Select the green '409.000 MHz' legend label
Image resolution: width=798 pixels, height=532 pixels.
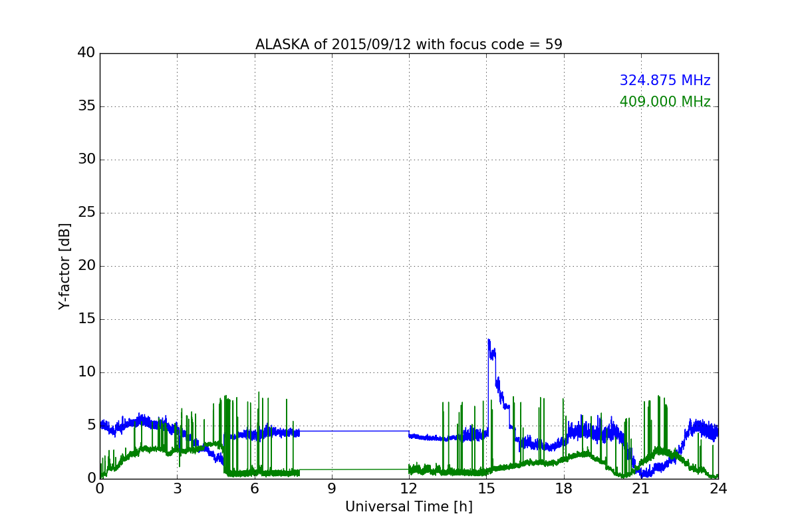pos(665,102)
